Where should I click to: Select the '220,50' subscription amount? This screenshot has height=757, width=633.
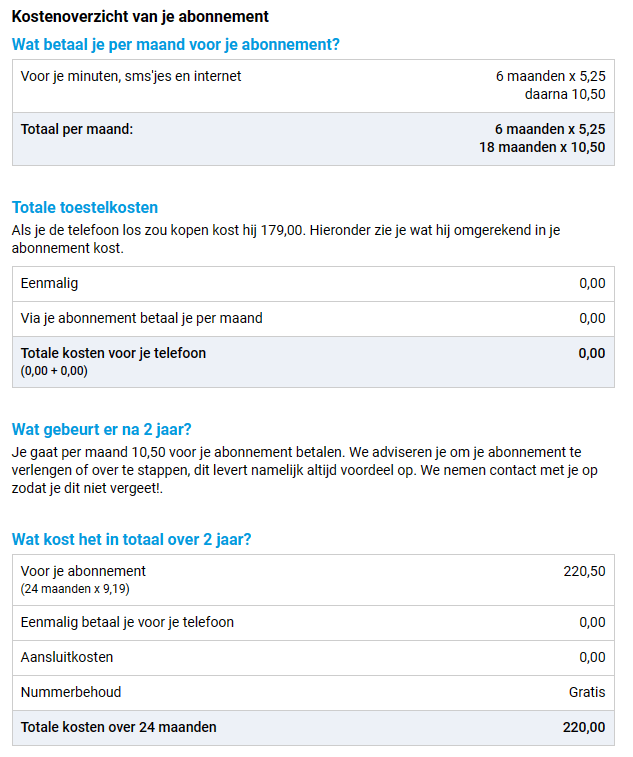584,571
